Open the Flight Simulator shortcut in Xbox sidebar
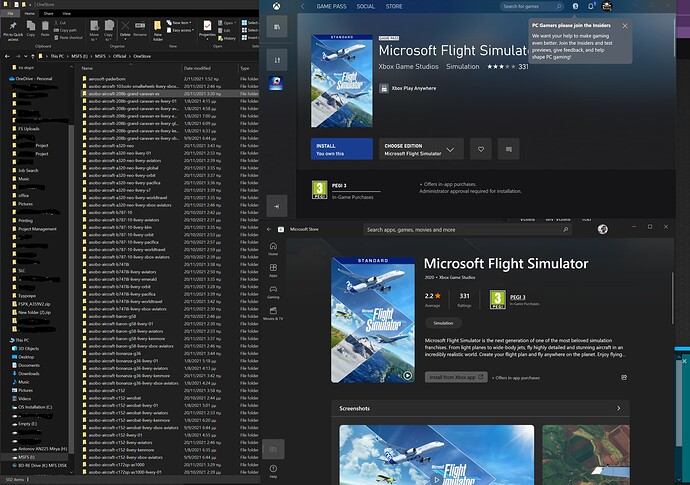Viewport: 690px width, 485px height. (x=276, y=83)
